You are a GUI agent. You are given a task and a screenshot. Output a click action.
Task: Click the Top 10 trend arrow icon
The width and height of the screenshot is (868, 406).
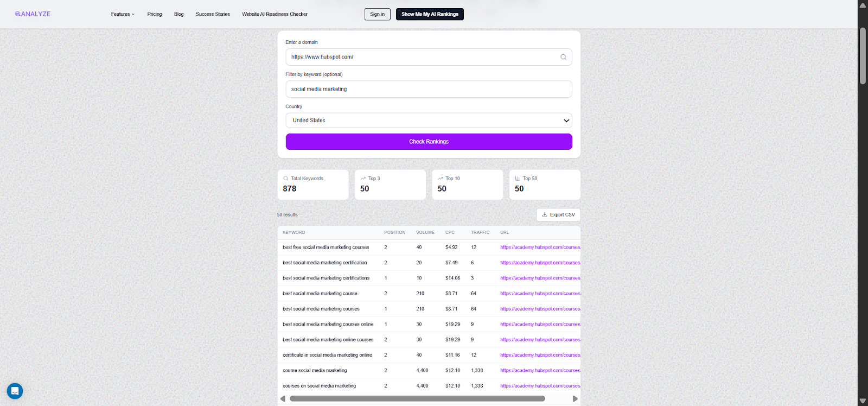[441, 179]
